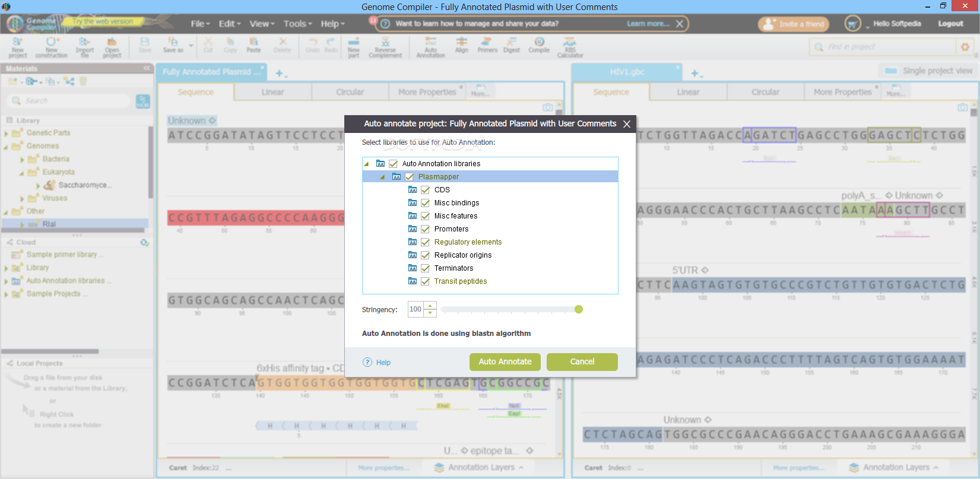Click the snapshot camera icon in the HIV1 view
This screenshot has width=980, height=479.
pos(963,107)
